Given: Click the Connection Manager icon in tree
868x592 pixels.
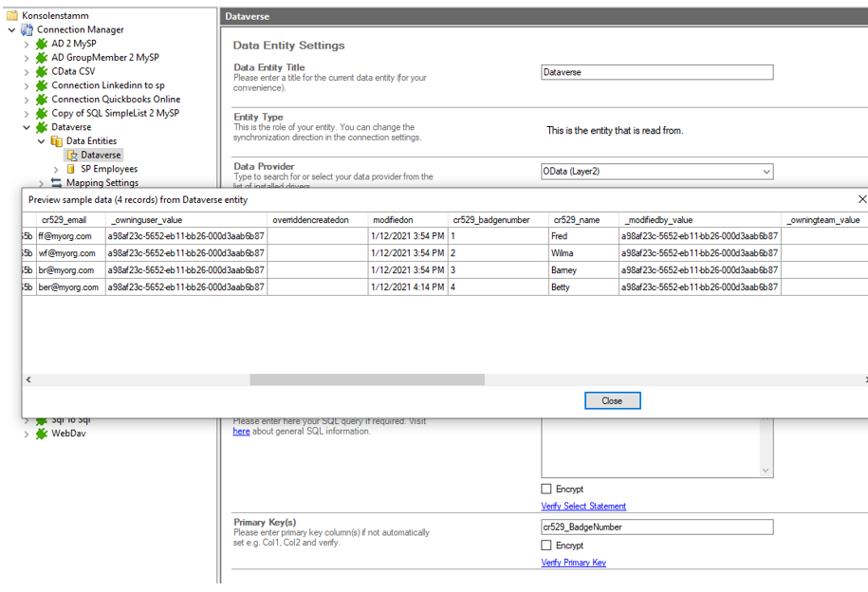Looking at the screenshot, I should point(27,29).
